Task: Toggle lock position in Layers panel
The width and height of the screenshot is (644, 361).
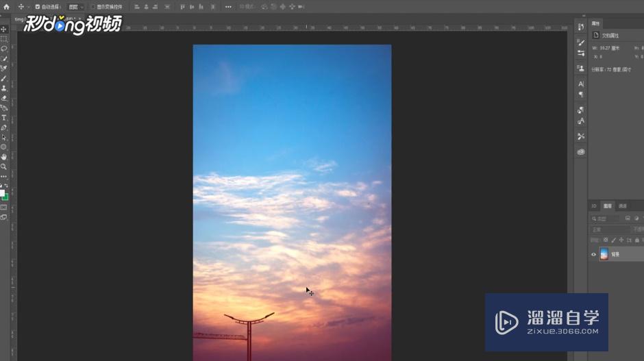Action: (x=621, y=240)
